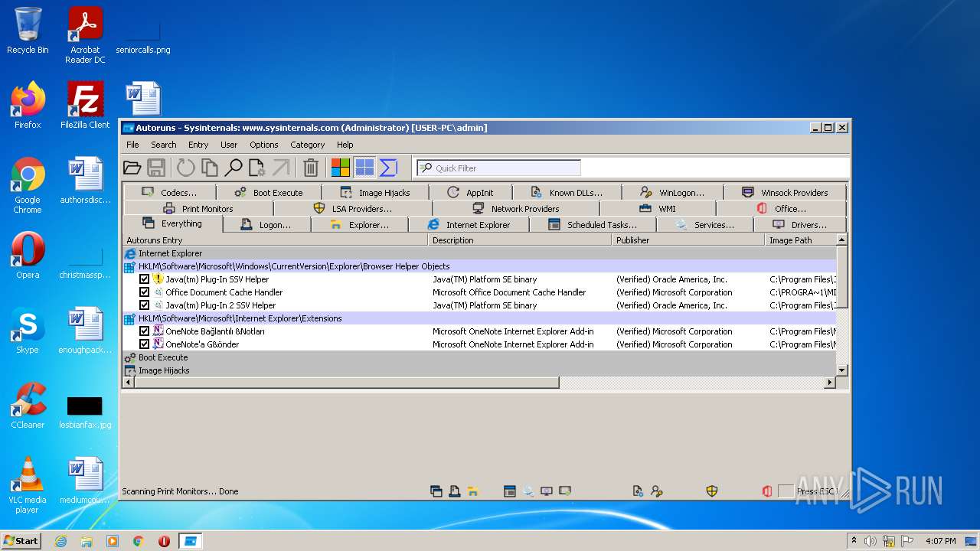Switch to the LSA Providers tab
Image resolution: width=980 pixels, height=551 pixels.
click(353, 209)
